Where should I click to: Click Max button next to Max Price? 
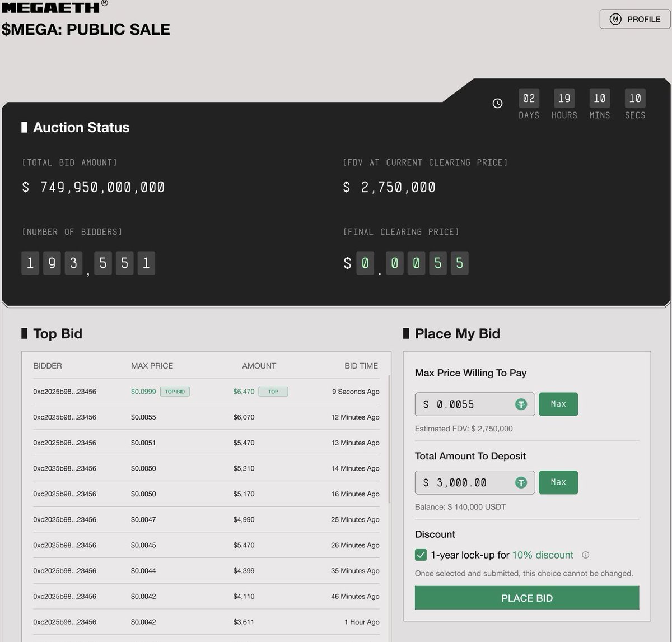click(558, 404)
